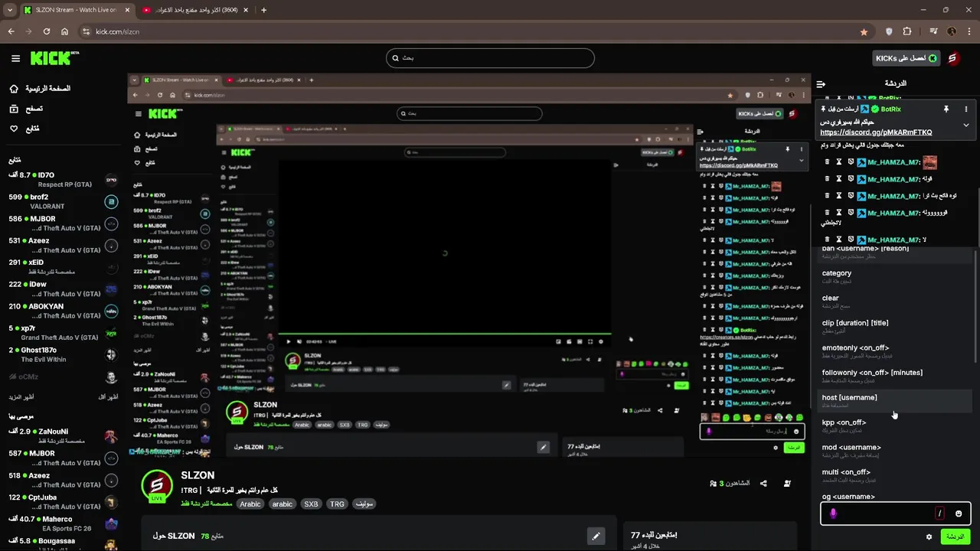Click the share icon near viewers count
This screenshot has width=980, height=551.
(x=763, y=484)
